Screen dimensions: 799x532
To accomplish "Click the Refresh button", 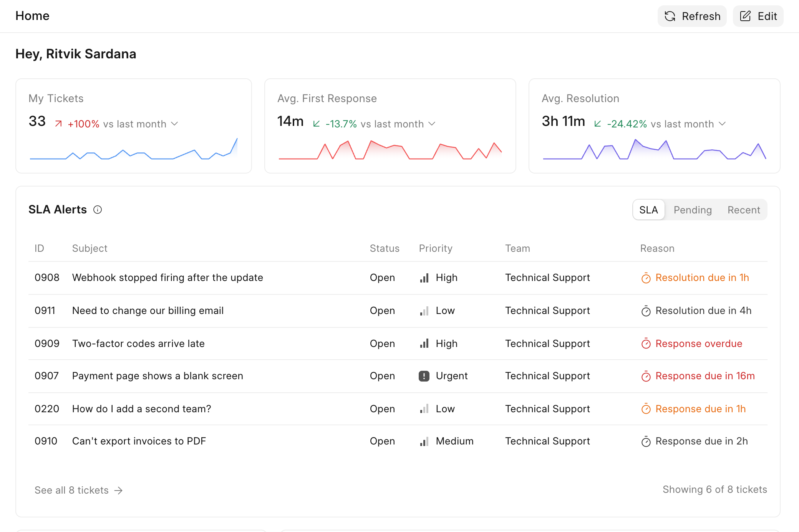I will pyautogui.click(x=692, y=16).
